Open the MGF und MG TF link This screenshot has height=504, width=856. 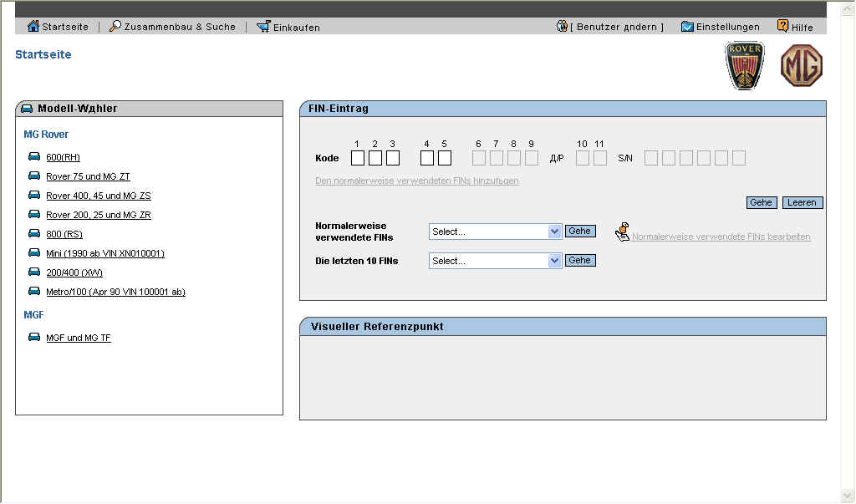click(79, 338)
